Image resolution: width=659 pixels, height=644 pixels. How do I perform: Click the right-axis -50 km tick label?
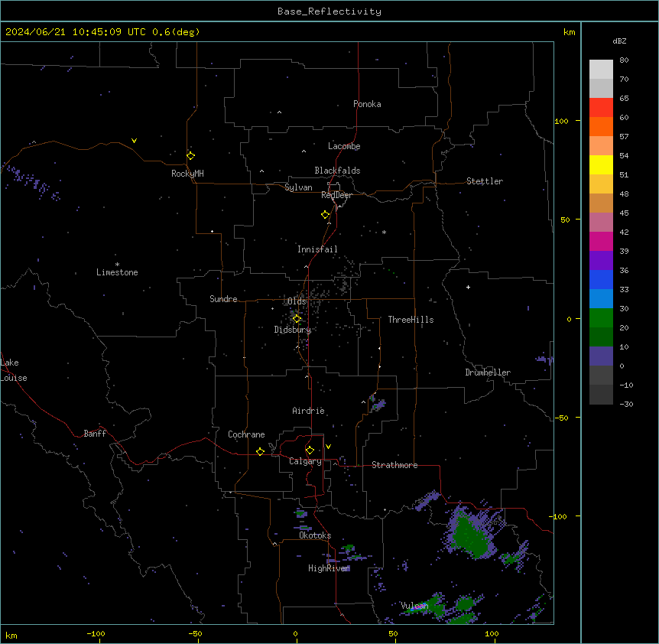(x=561, y=418)
